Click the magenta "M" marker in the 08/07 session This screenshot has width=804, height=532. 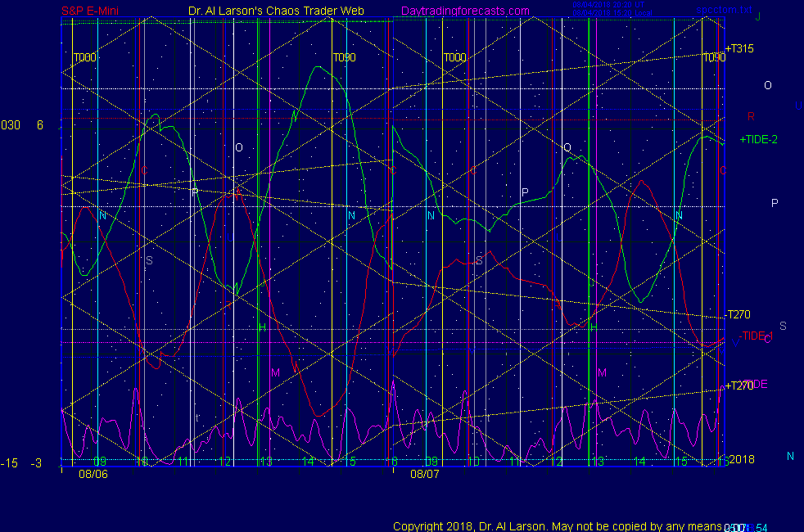602,372
